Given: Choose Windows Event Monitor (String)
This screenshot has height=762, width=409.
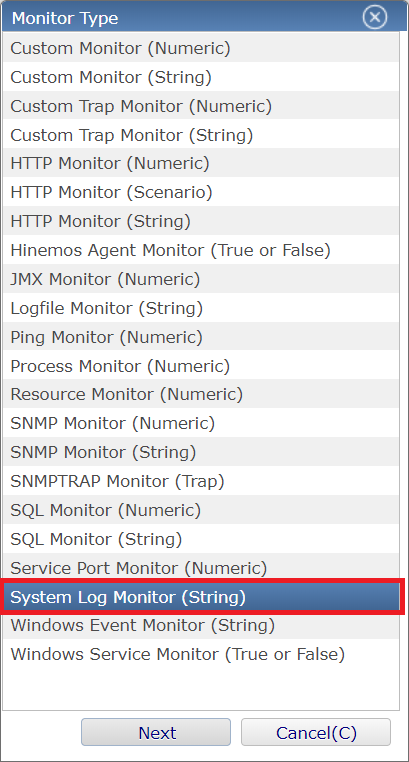Looking at the screenshot, I should click(201, 625).
